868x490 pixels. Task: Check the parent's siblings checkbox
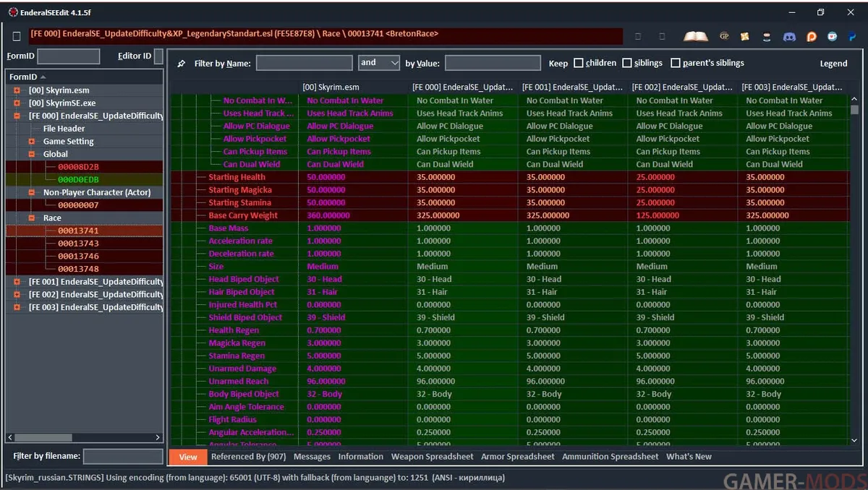(676, 63)
